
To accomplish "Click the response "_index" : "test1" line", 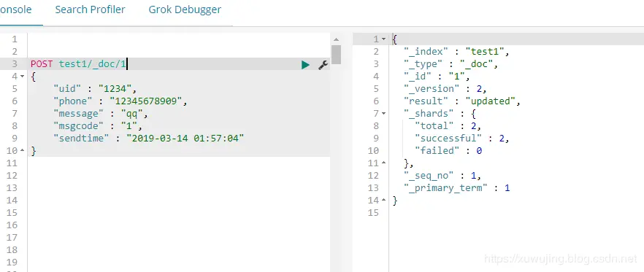I will tap(457, 52).
